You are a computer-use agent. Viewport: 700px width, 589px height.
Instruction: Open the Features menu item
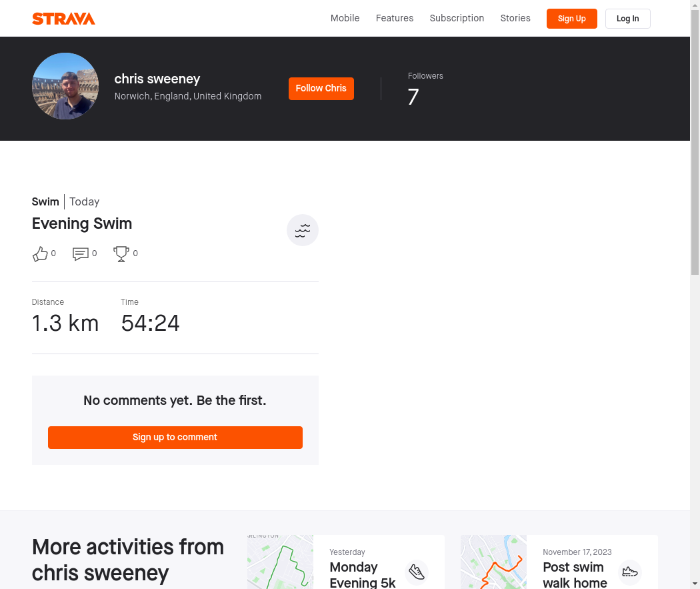[395, 18]
